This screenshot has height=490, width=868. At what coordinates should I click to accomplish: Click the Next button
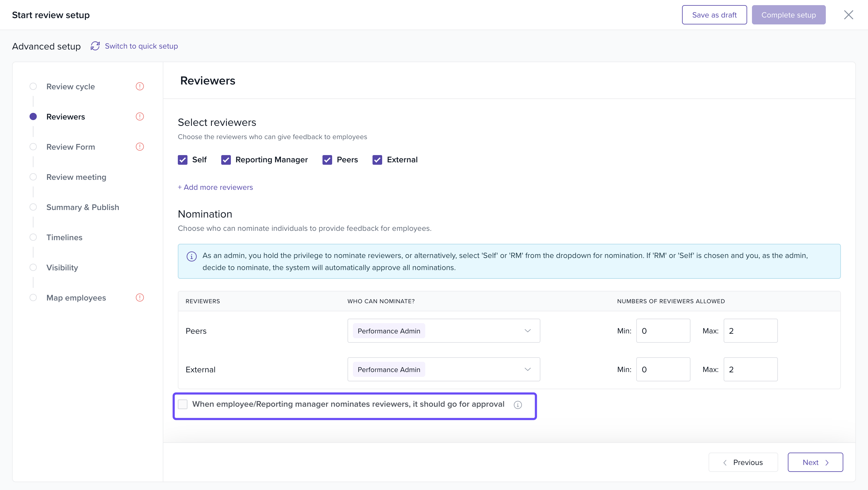tap(815, 462)
